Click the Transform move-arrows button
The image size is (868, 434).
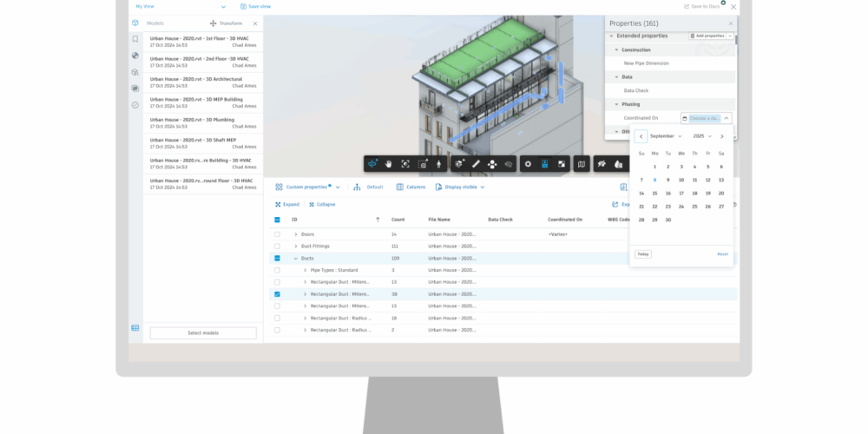[x=226, y=23]
